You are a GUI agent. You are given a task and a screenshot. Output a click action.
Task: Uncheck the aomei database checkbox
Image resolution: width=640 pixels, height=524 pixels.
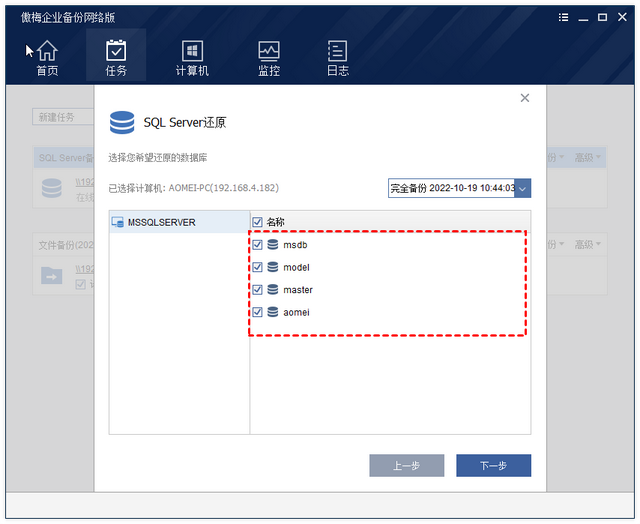pos(257,312)
